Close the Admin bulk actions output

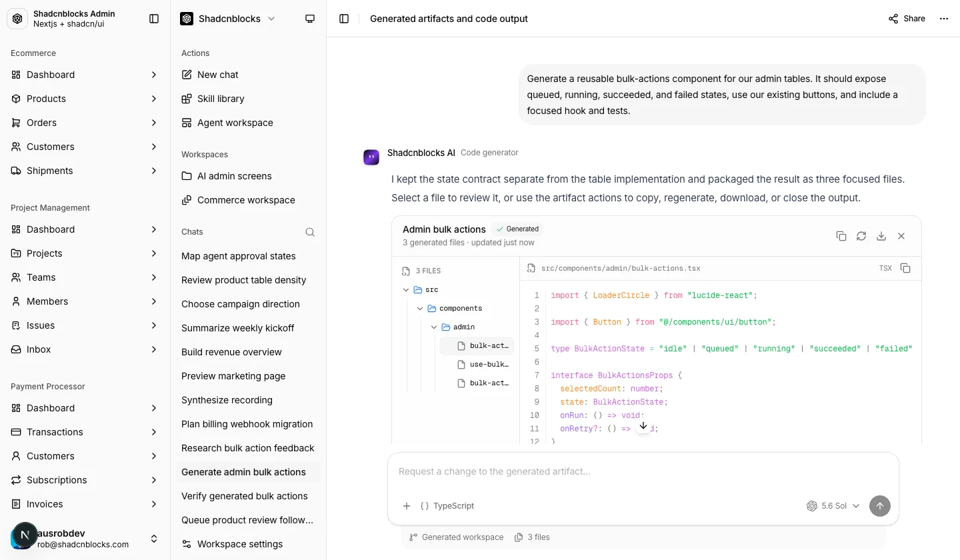point(901,236)
